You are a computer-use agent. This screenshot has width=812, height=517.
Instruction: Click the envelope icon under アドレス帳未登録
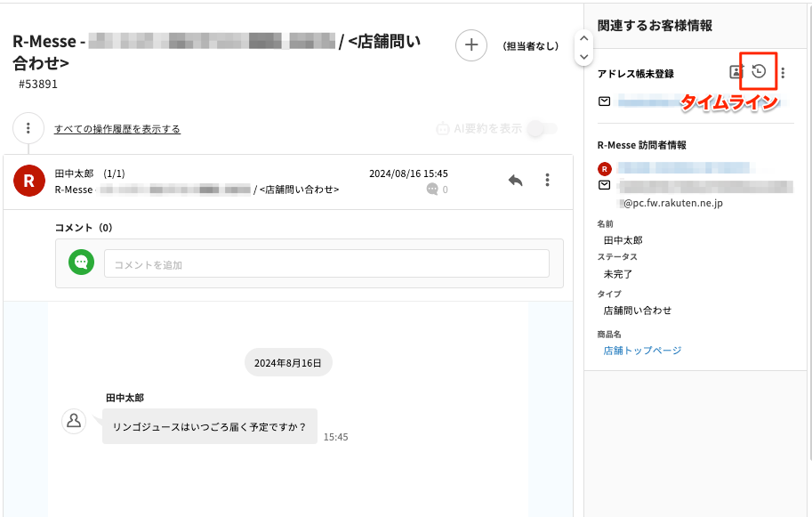pos(605,101)
